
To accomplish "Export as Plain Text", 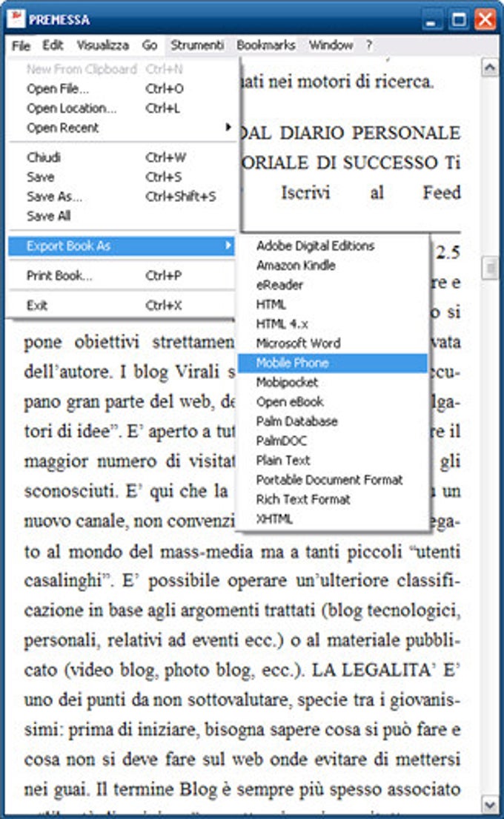I will tap(332, 460).
